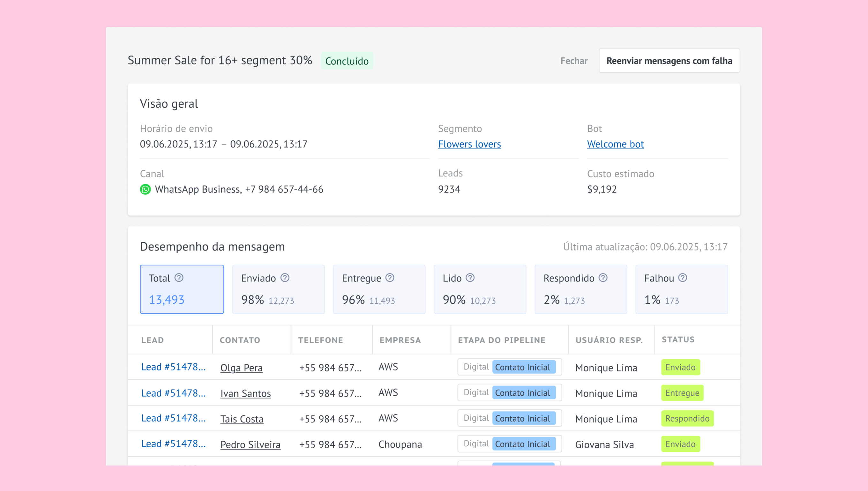868x491 pixels.
Task: Select the Falhou 1% metric card
Action: click(682, 289)
